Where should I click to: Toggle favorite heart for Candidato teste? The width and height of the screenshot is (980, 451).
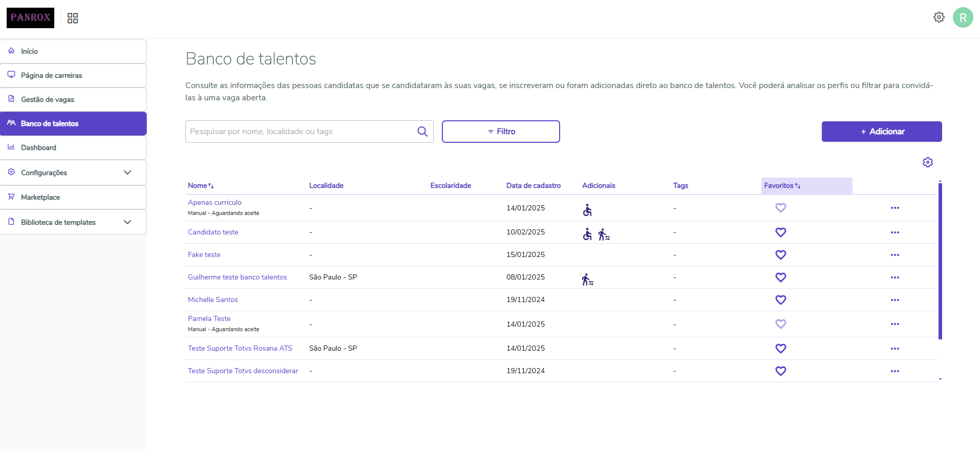click(781, 232)
